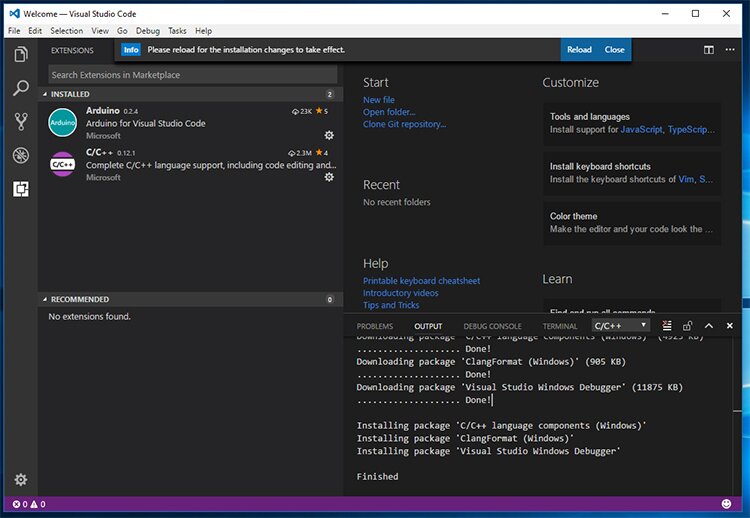
Task: Click 'Finished' line in output
Action: pyautogui.click(x=377, y=476)
